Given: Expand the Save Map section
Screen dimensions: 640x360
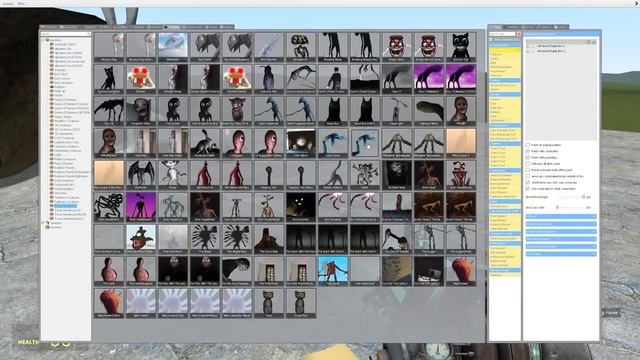Looking at the screenshot, I should 560,254.
